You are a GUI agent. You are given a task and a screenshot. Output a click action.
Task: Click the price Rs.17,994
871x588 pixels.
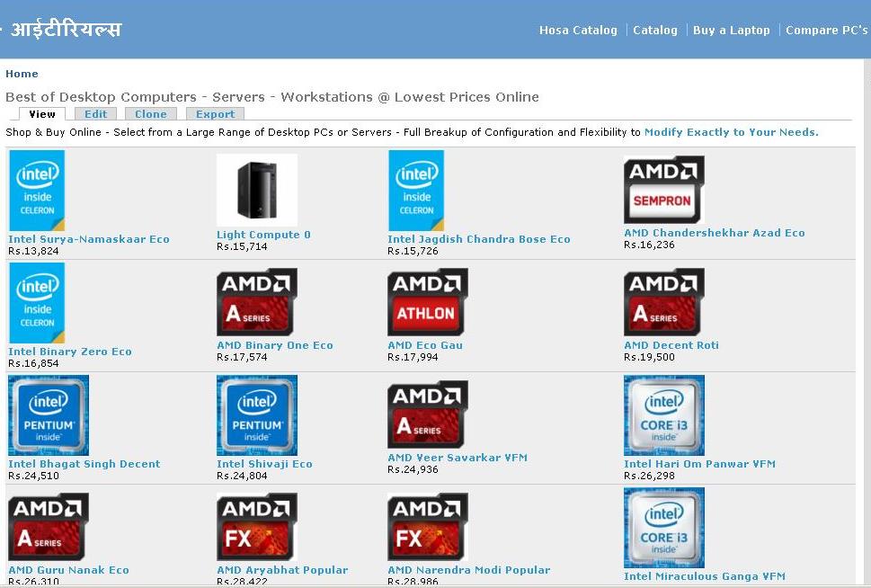point(413,357)
